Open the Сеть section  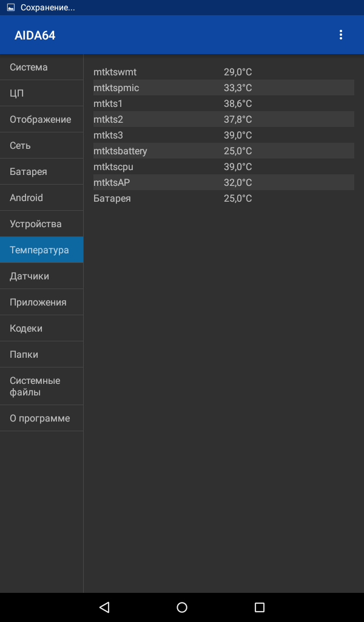point(42,146)
